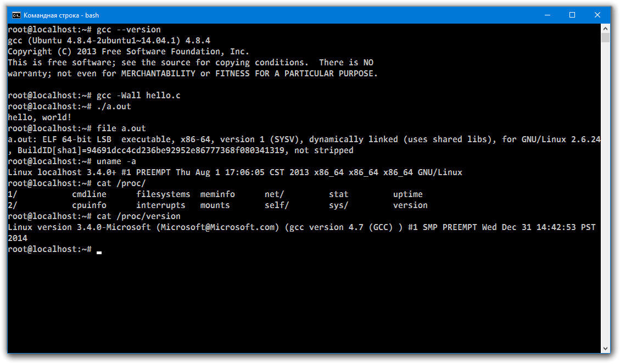Click 'filesystems' in the /proc listing
This screenshot has width=620, height=364.
pos(163,194)
